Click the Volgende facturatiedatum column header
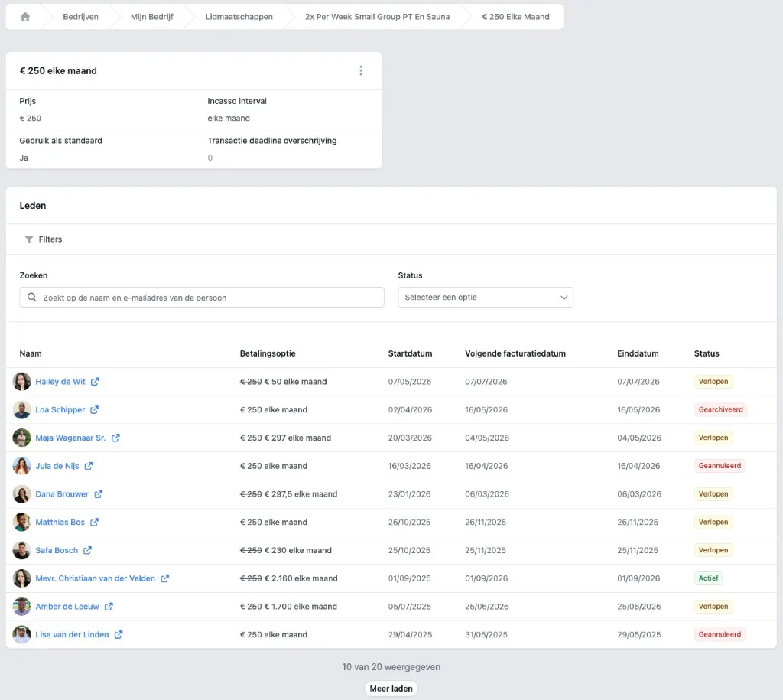783x700 pixels. [515, 353]
